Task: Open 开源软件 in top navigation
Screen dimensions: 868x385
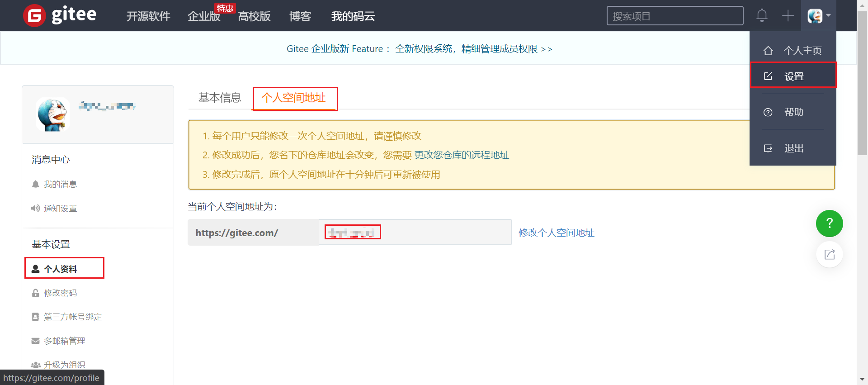Action: [148, 16]
